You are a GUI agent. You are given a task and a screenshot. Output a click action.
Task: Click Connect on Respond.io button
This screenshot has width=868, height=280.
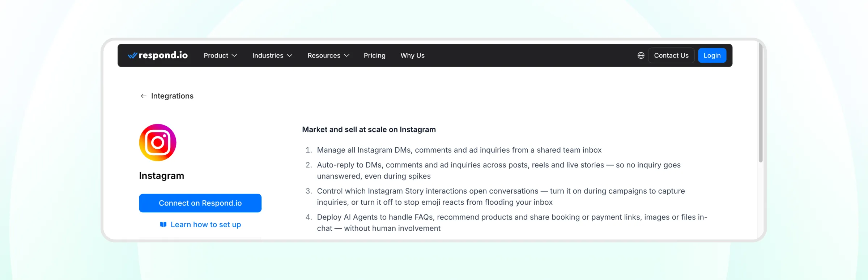[200, 203]
